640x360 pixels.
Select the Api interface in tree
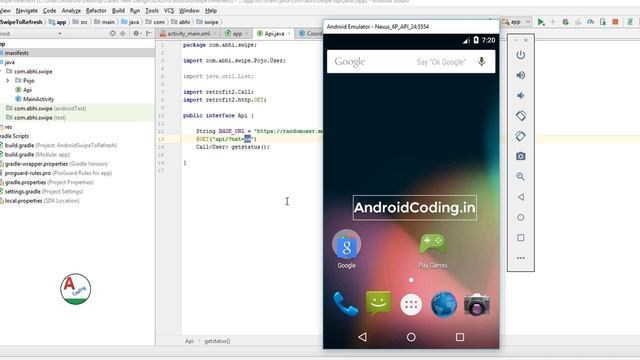tap(27, 90)
